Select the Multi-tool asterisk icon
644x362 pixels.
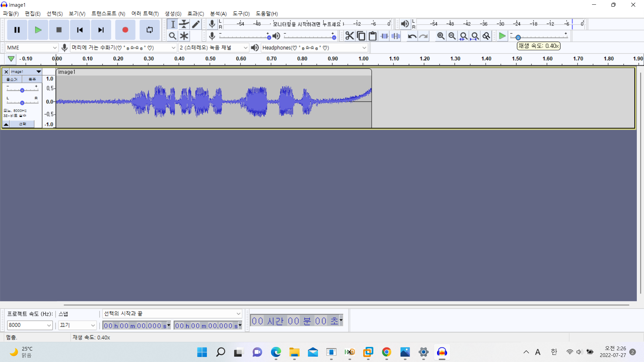pos(184,36)
